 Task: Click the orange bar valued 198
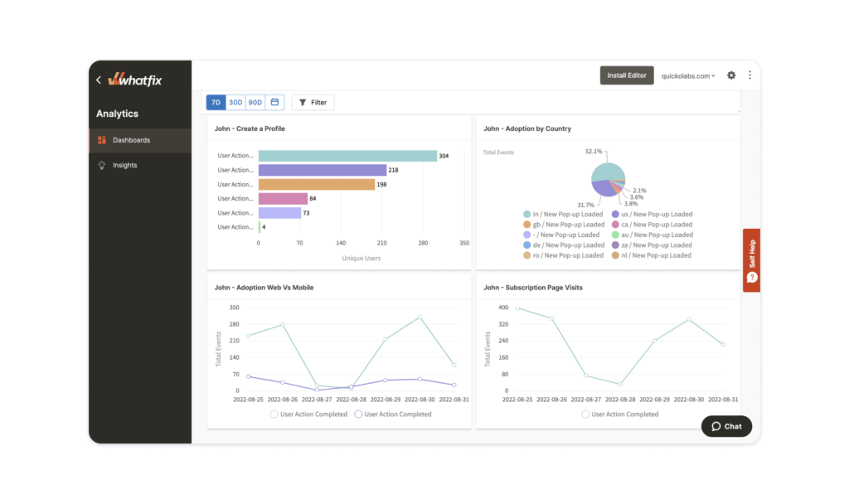click(x=316, y=185)
